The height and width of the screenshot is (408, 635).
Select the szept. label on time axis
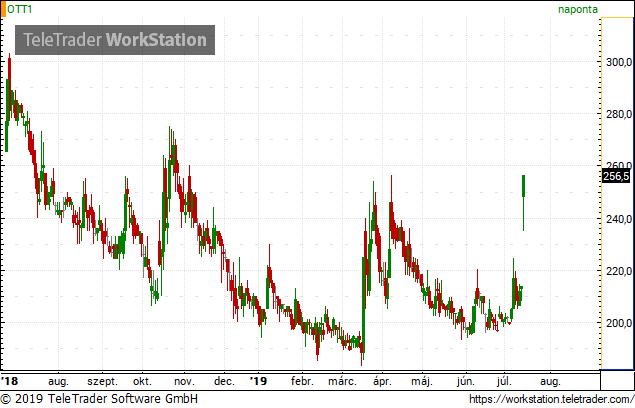102,382
